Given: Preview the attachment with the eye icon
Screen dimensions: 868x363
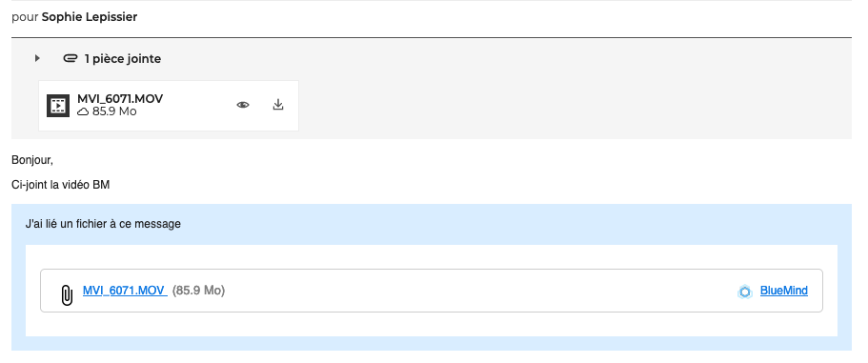Looking at the screenshot, I should tap(243, 105).
